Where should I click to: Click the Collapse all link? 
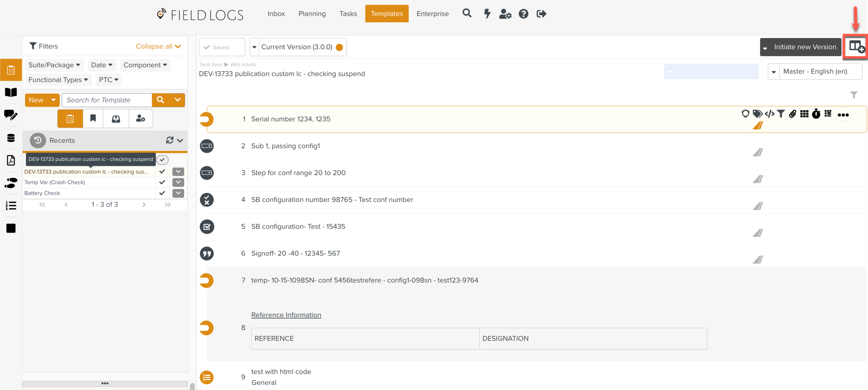tap(158, 47)
